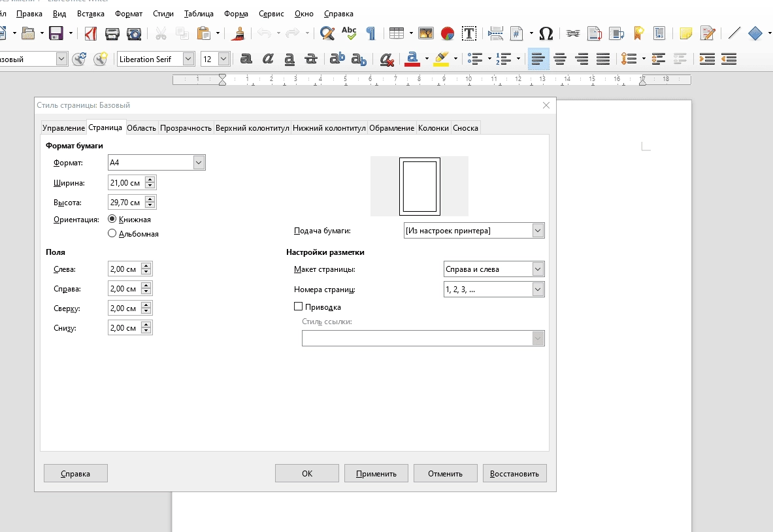
Task: Click the Восстановить button
Action: (x=515, y=473)
